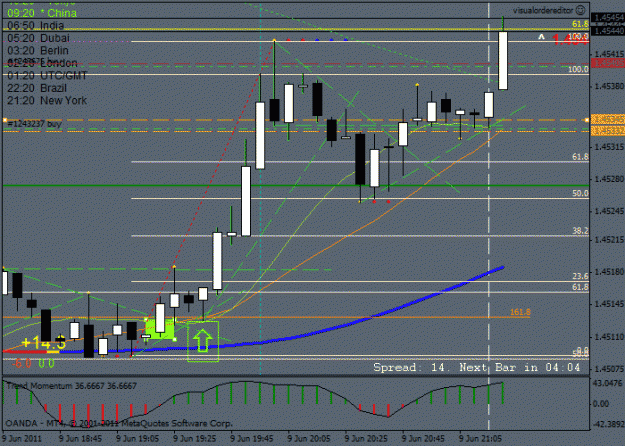Click the black 1.45440 price tag
The width and height of the screenshot is (625, 446).
coord(608,31)
